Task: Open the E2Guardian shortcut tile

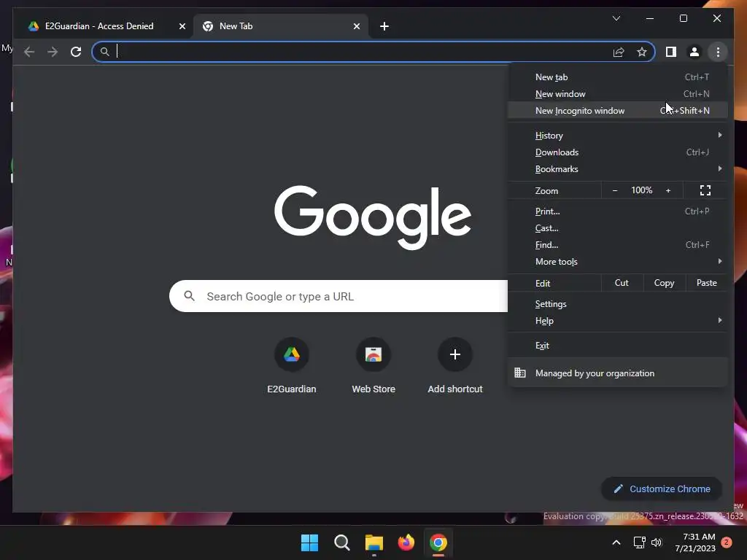Action: (292, 366)
